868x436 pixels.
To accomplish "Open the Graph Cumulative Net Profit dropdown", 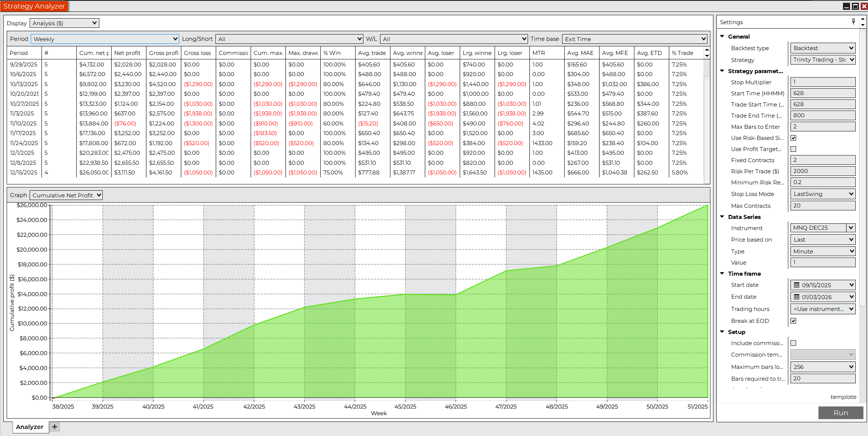I will pyautogui.click(x=66, y=195).
